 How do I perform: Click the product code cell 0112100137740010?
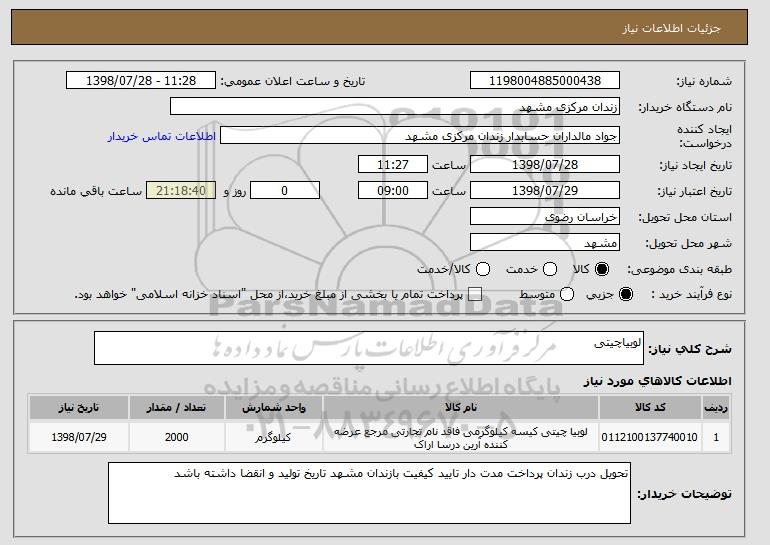click(650, 437)
